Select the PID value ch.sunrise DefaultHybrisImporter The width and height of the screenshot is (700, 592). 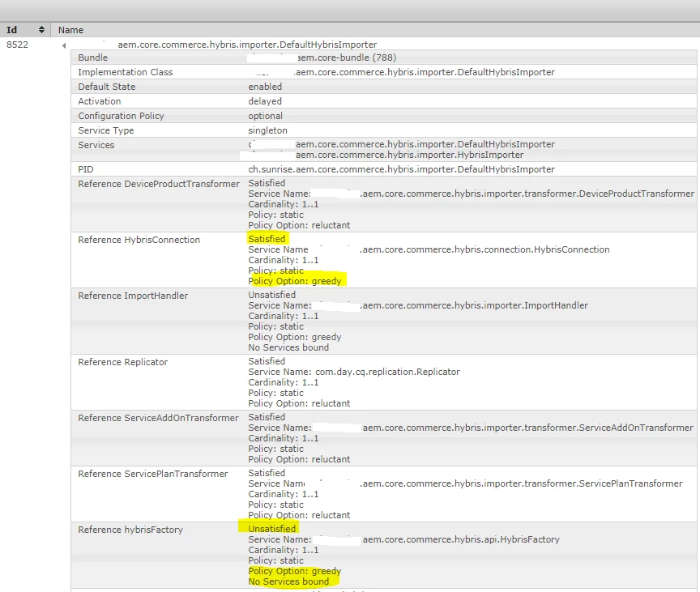click(401, 169)
